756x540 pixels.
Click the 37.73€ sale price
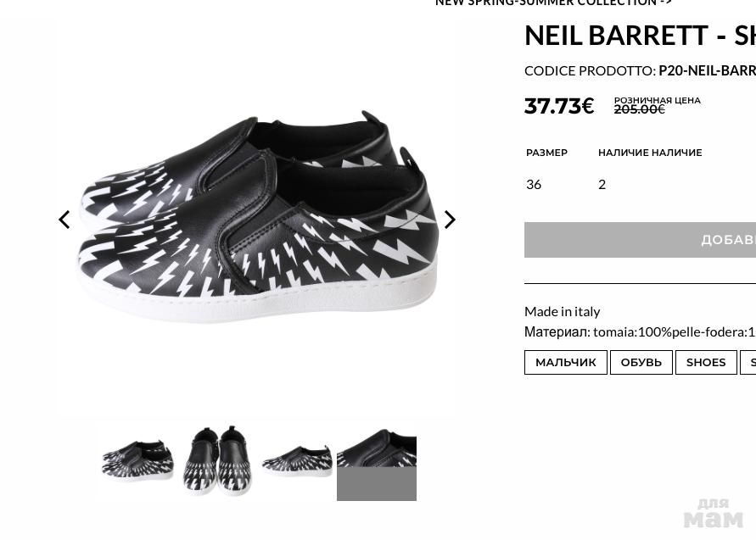click(559, 106)
